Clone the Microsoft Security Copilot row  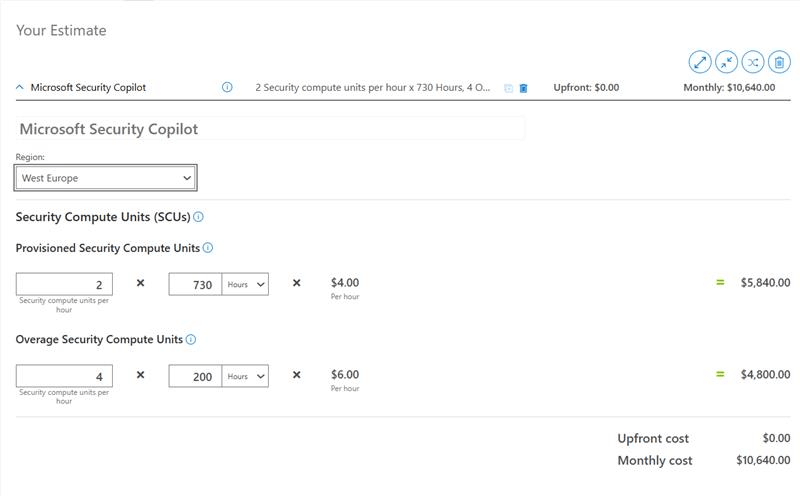(508, 88)
